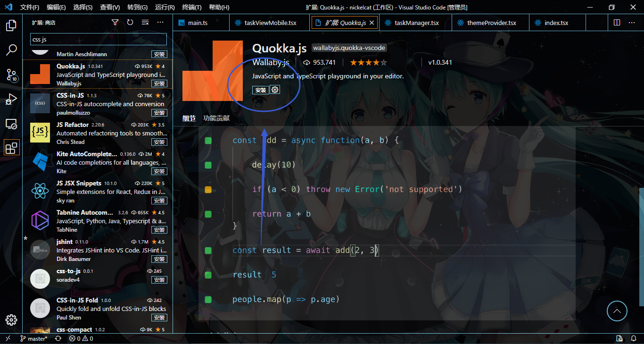Install the CSS-in-JS extension from list
Screen dimensions: 644x344
pos(159,113)
